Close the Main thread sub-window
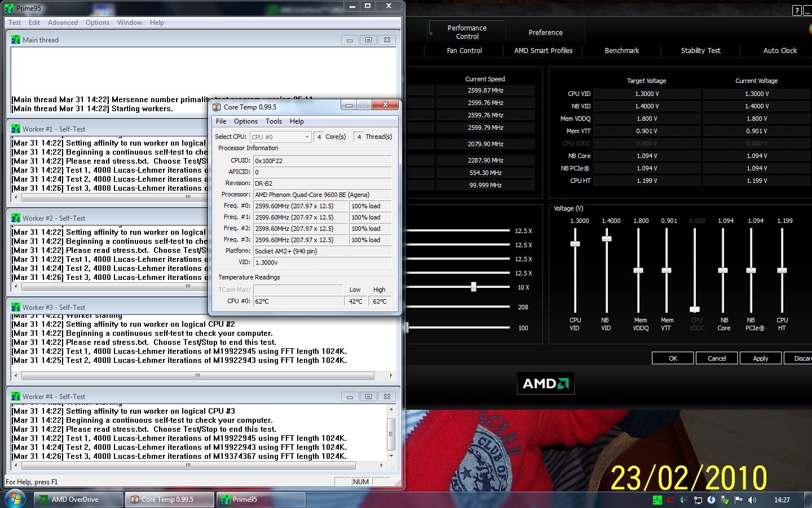812x508 pixels. [387, 40]
